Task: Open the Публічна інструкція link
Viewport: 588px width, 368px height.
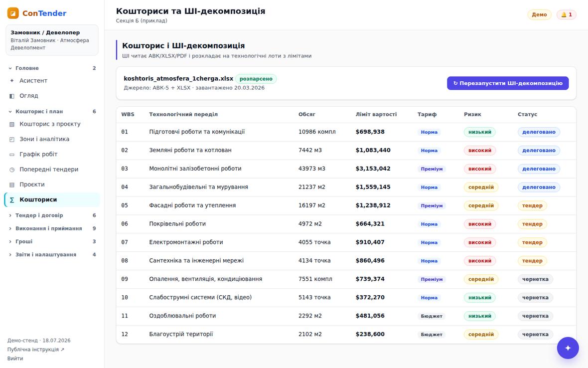Action: (x=35, y=350)
